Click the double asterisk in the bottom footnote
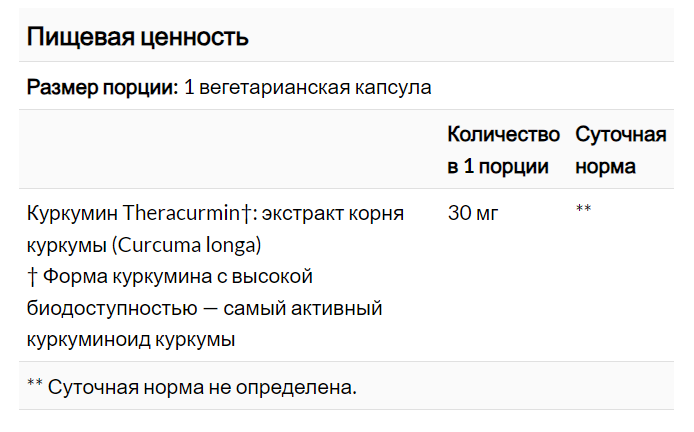This screenshot has width=694, height=432. pos(35,383)
